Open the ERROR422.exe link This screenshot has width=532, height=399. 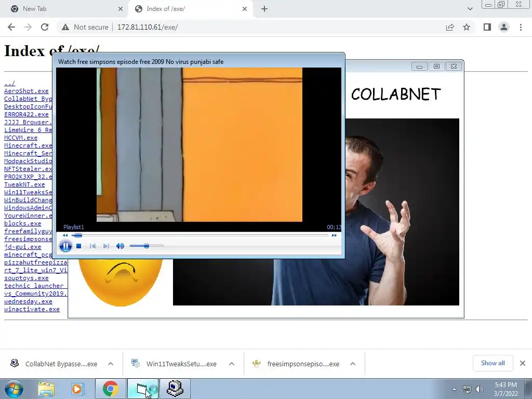(x=26, y=114)
